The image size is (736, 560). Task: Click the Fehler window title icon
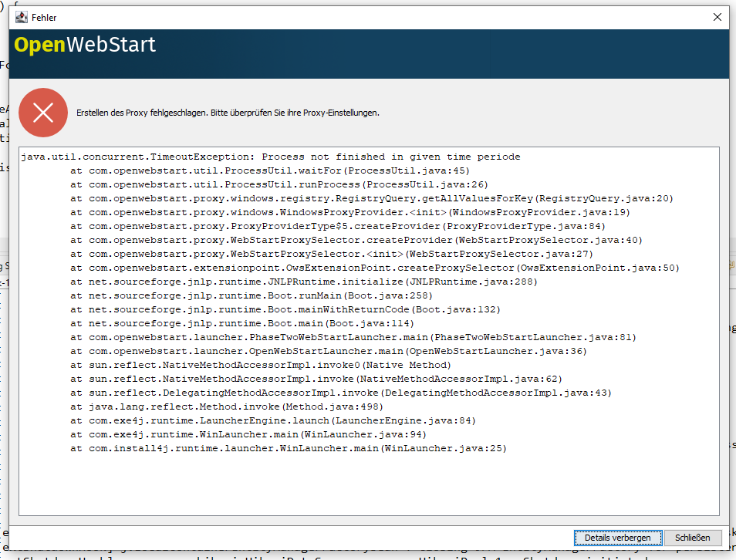pos(22,18)
